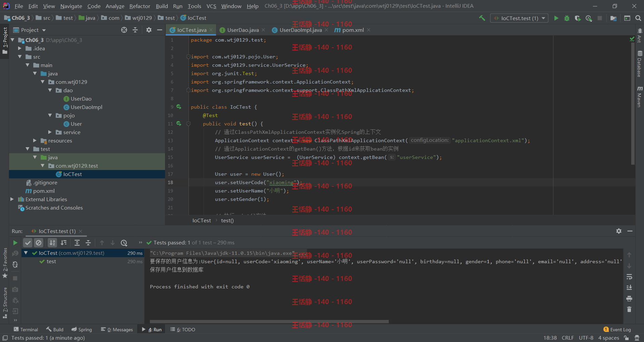
Task: Open IoCTest.test run configuration dropdown
Action: point(519,18)
